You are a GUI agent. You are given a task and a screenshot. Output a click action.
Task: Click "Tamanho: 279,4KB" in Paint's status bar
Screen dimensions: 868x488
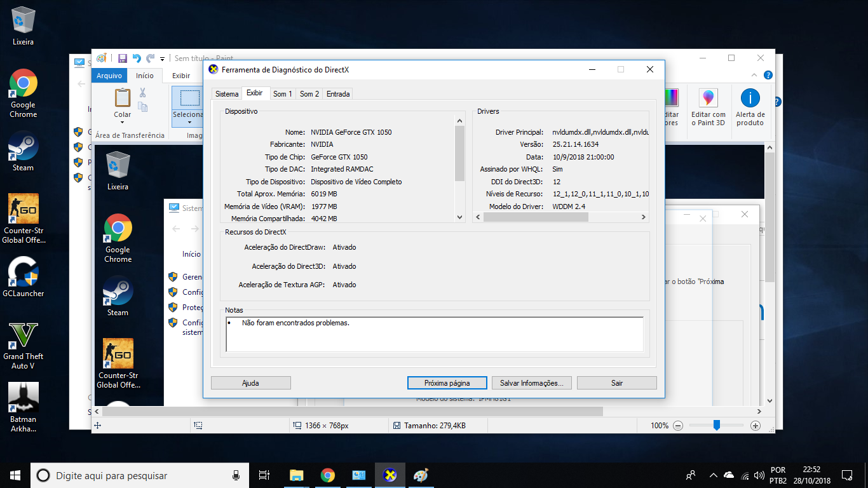click(435, 426)
